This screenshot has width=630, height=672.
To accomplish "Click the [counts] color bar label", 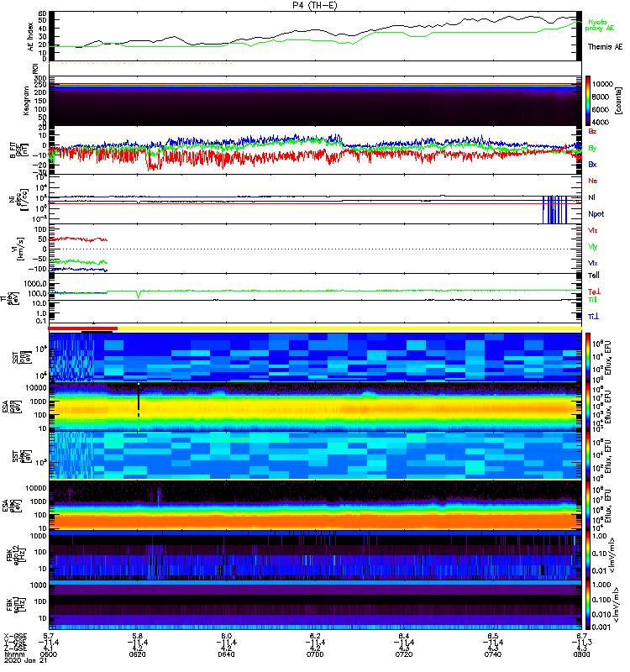I will click(618, 101).
